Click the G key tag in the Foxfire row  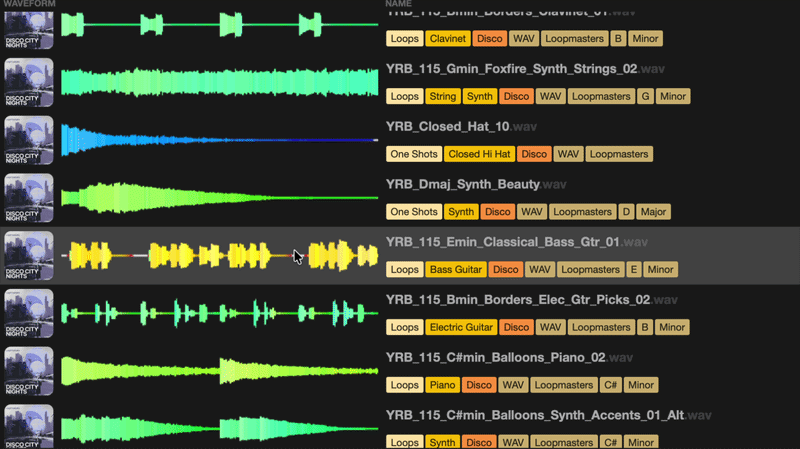click(645, 96)
